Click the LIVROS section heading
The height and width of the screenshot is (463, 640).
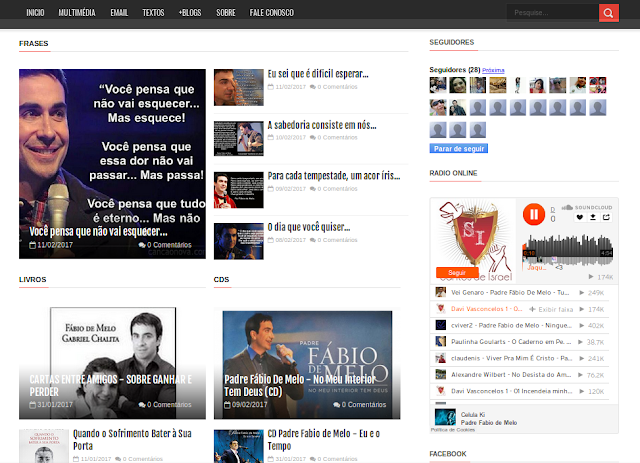(x=33, y=280)
